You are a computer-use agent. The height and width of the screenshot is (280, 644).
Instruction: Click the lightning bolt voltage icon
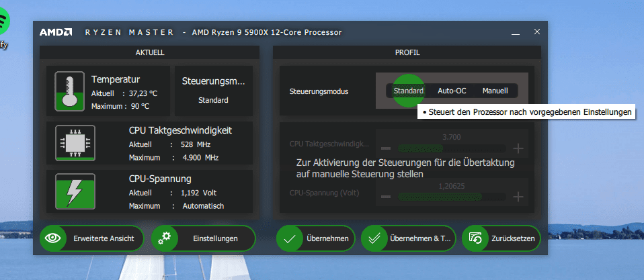[75, 191]
